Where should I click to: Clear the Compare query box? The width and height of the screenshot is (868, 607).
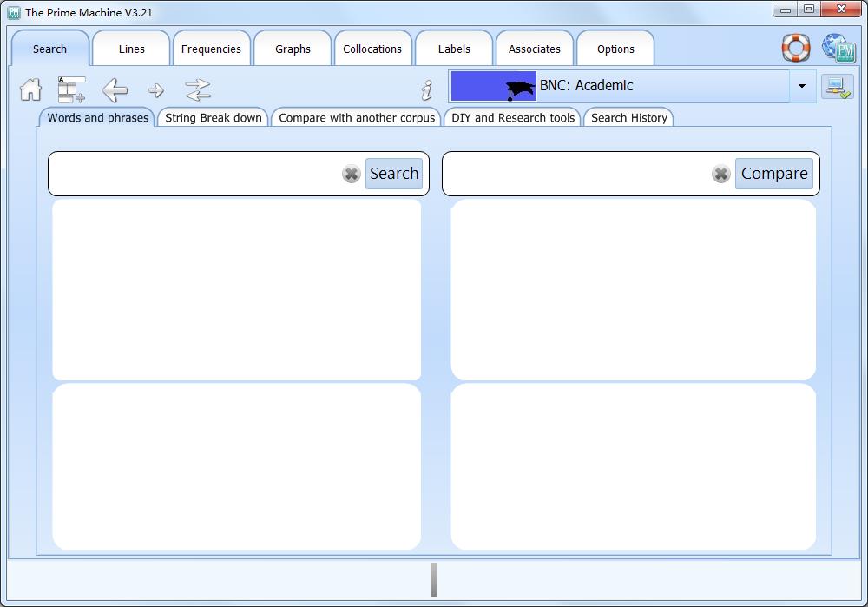click(720, 174)
